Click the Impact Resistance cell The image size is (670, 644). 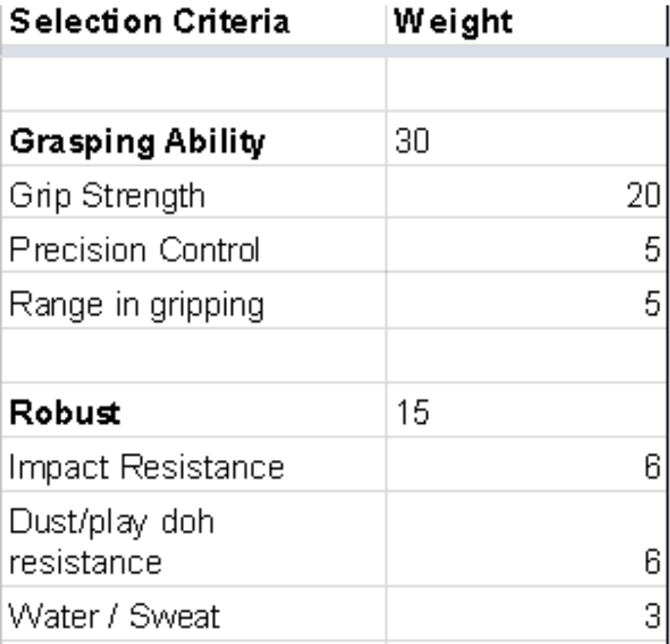pyautogui.click(x=193, y=465)
